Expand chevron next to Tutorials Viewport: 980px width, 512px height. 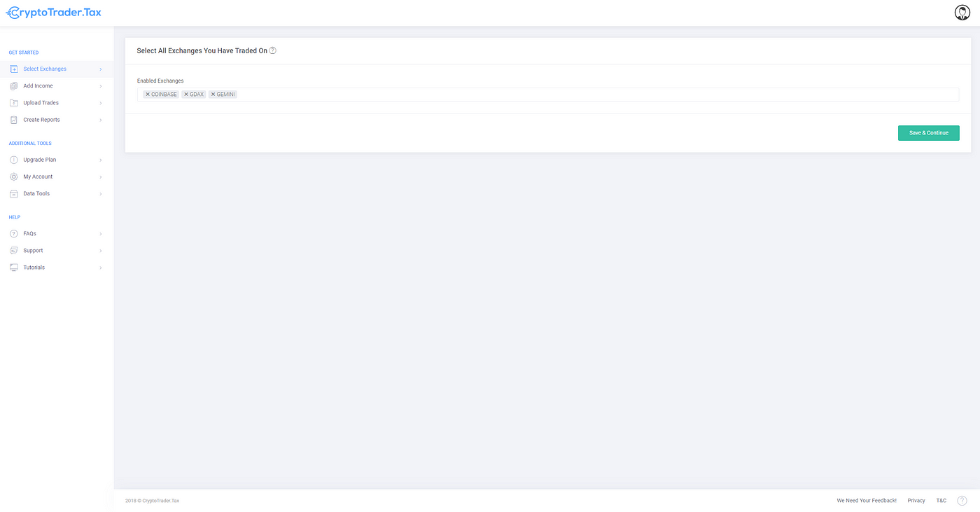click(101, 268)
